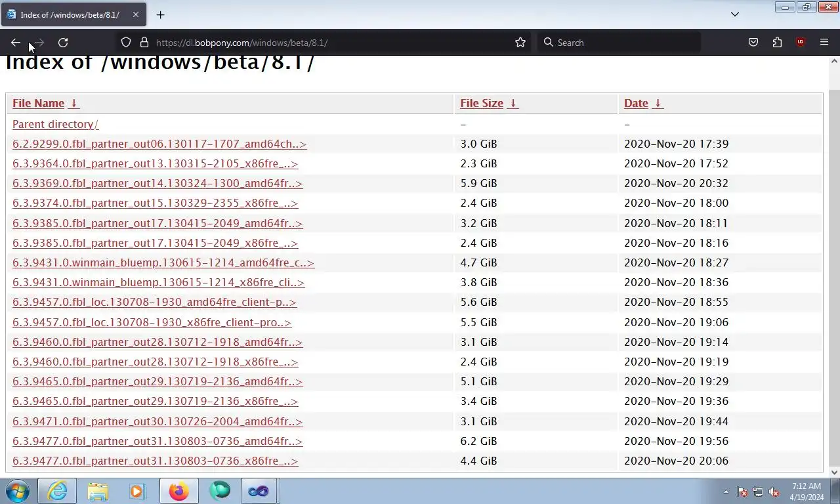Open the list all tabs chevron
Screen dimensions: 840x504
(x=735, y=14)
